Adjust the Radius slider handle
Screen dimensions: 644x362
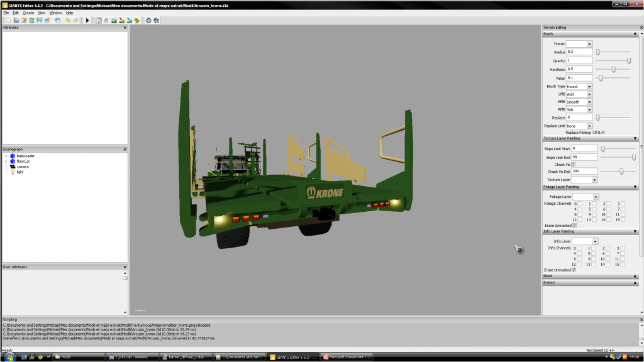(598, 52)
